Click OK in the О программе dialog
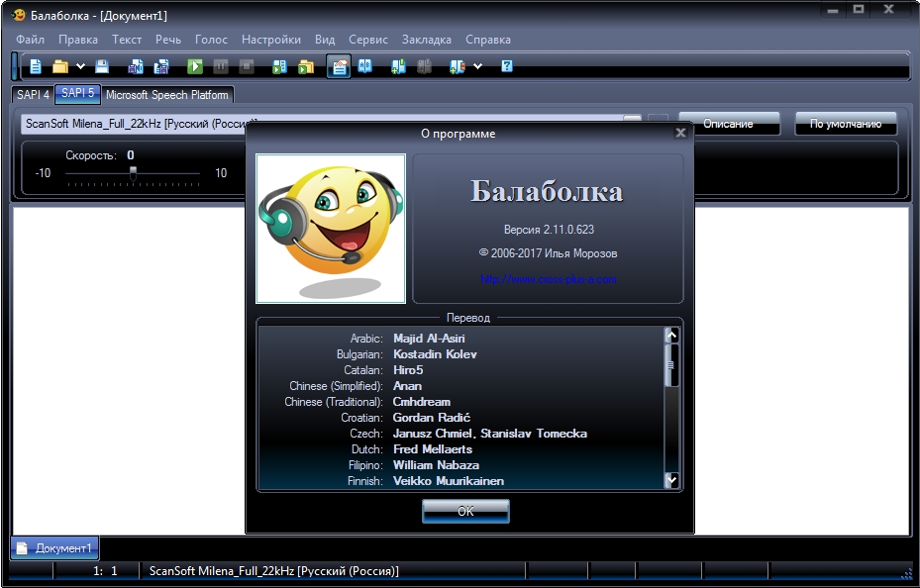 (x=465, y=511)
